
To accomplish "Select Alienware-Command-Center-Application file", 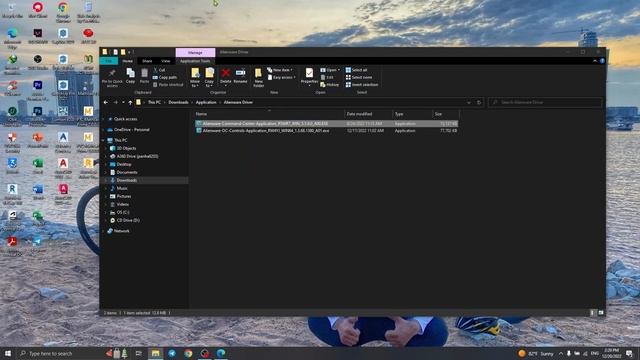I will click(x=326, y=123).
